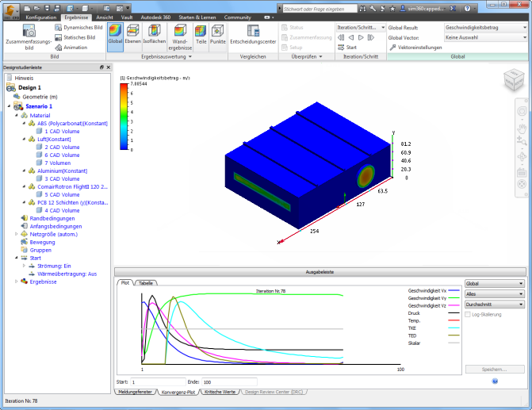
Task: Open the Vault ribbon tab
Action: (127, 17)
